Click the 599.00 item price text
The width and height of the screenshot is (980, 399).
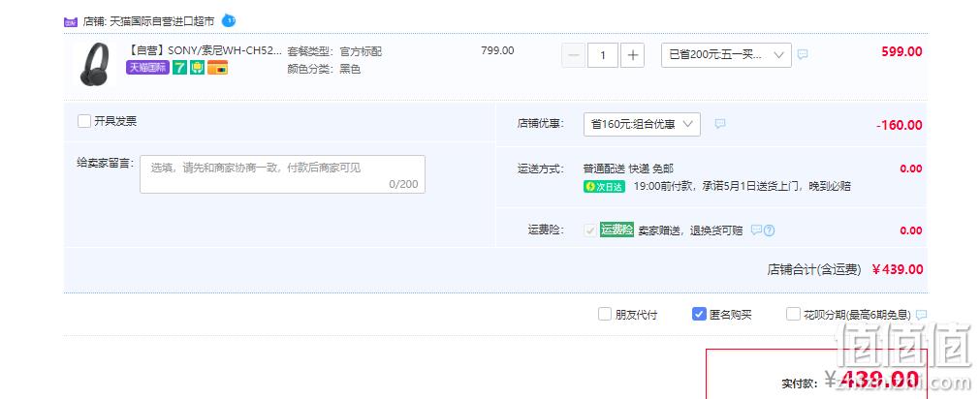[x=901, y=52]
